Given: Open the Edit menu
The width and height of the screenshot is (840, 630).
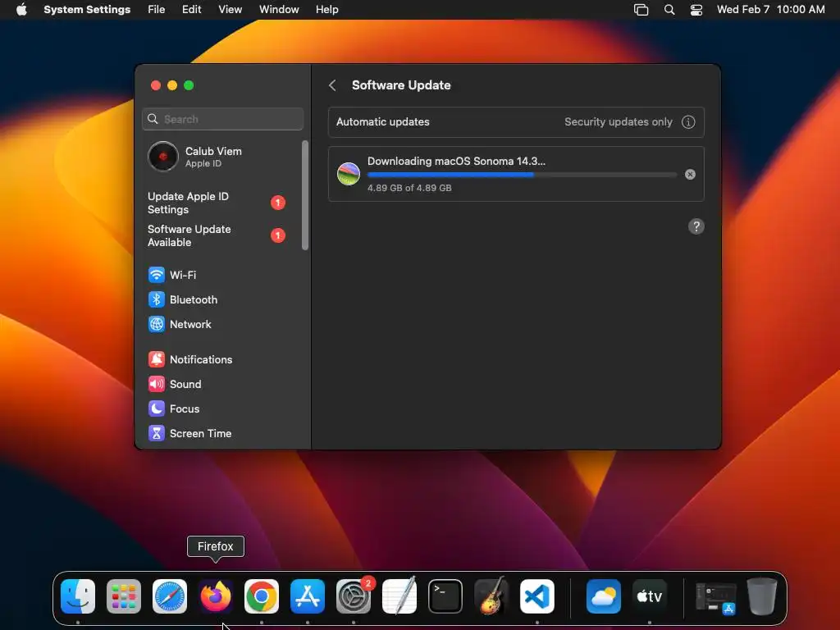Looking at the screenshot, I should 191,10.
